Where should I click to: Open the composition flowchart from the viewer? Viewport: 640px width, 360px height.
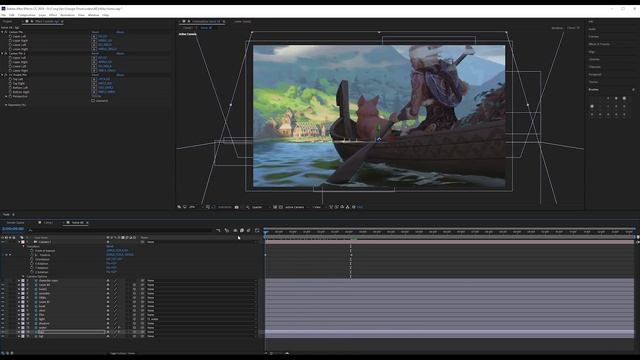pos(348,207)
